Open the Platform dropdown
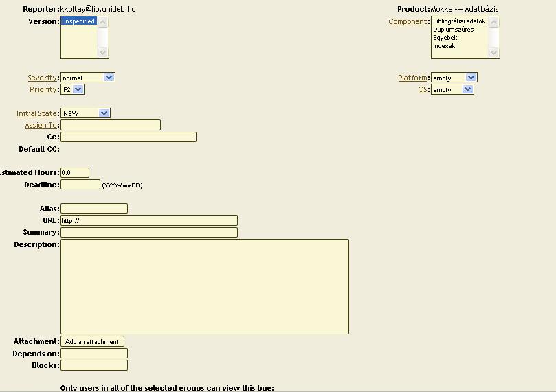This screenshot has height=392, width=556. tap(454, 78)
